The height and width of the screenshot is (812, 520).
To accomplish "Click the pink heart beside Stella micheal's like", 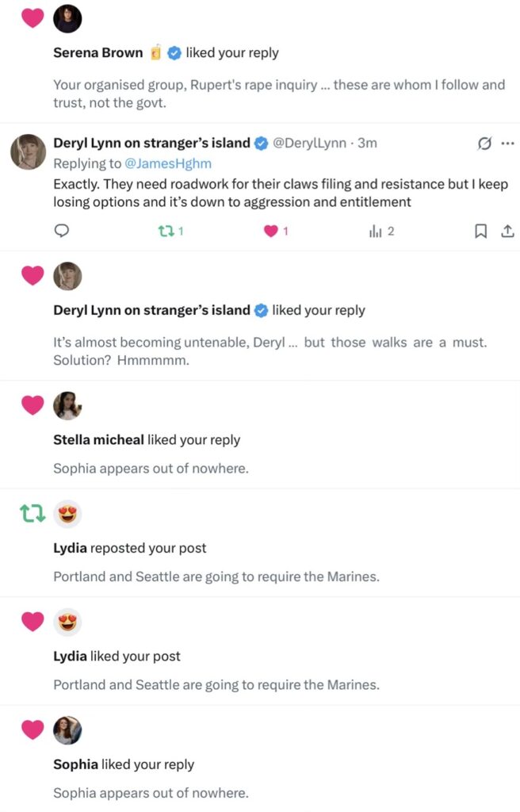I will click(32, 406).
